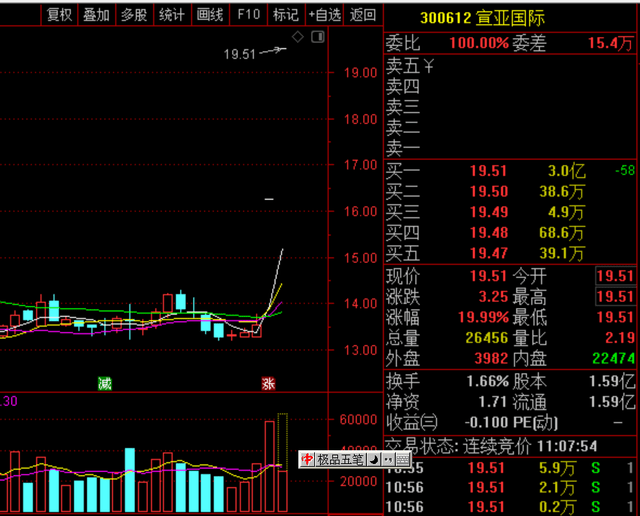Click 买一 price 19.51
The image size is (640, 516).
[489, 171]
